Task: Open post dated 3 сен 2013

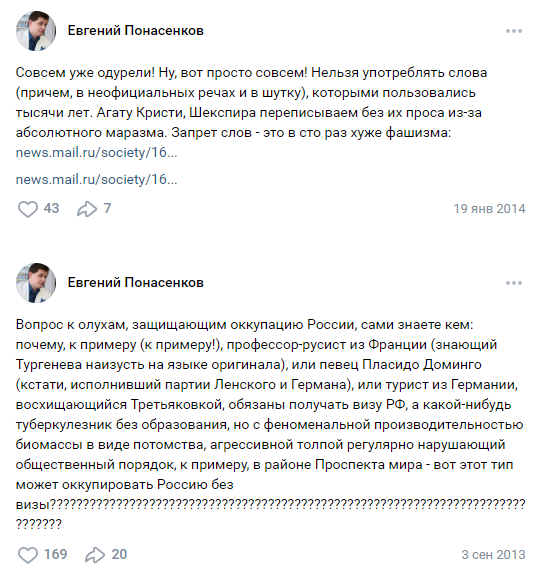Action: click(493, 555)
